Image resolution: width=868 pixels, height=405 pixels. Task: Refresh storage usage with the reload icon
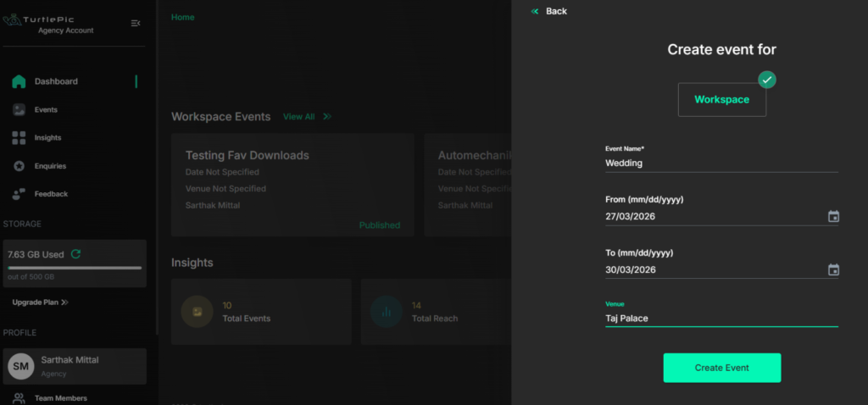coord(75,254)
